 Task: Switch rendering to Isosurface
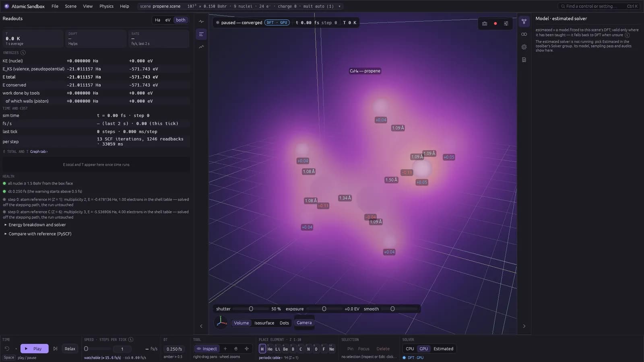point(264,323)
